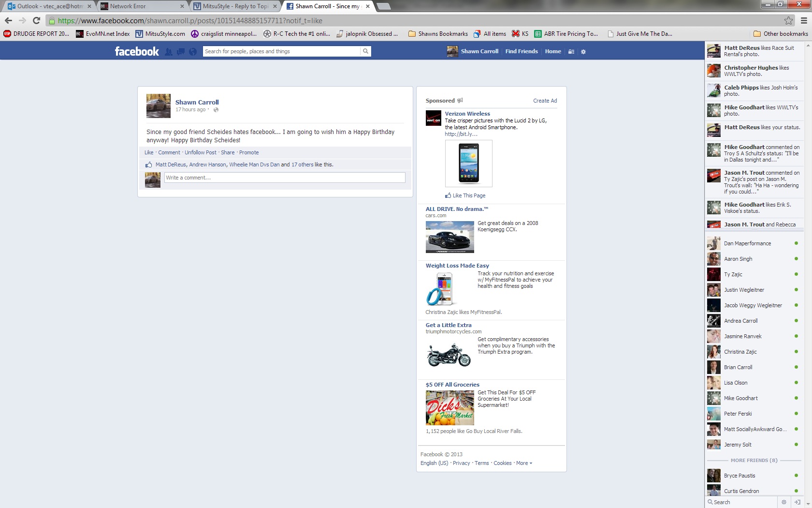Hide the chat sidebar with arrow icon
Image resolution: width=812 pixels, height=508 pixels.
point(797,502)
